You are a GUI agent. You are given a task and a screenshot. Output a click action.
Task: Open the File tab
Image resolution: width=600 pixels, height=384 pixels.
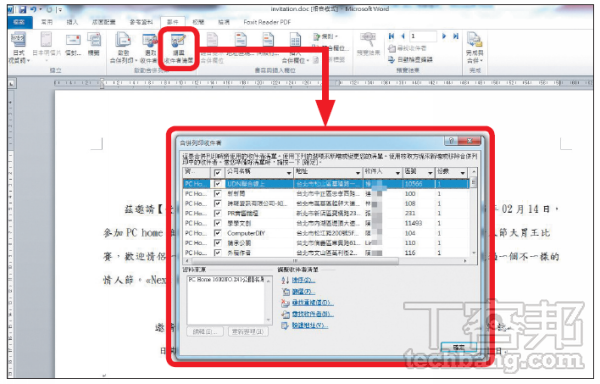19,22
